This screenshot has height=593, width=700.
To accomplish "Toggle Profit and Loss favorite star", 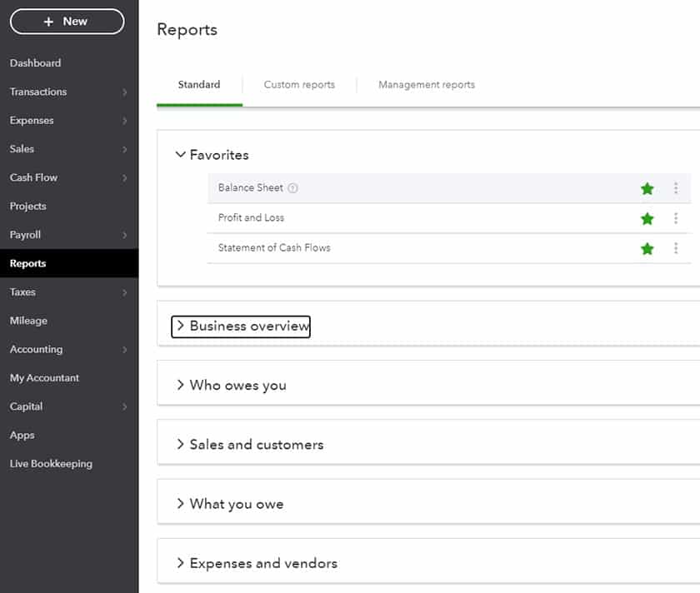I will coord(647,218).
